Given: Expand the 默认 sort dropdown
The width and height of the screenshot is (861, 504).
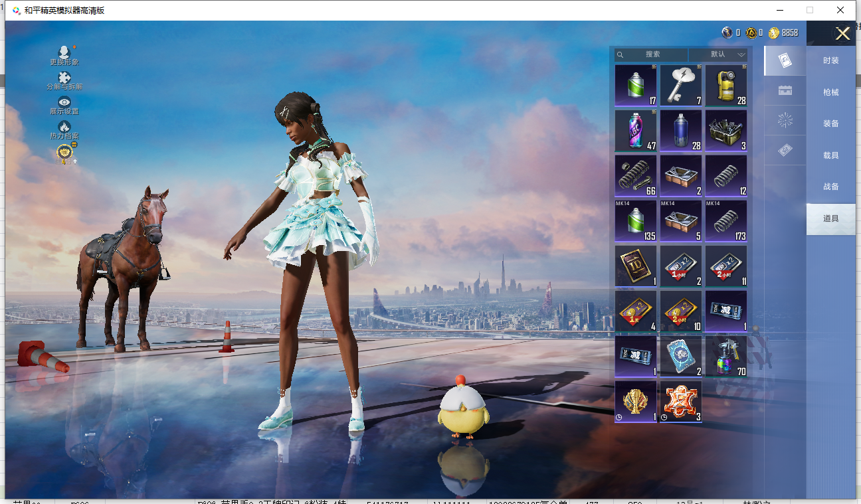Looking at the screenshot, I should coord(718,54).
